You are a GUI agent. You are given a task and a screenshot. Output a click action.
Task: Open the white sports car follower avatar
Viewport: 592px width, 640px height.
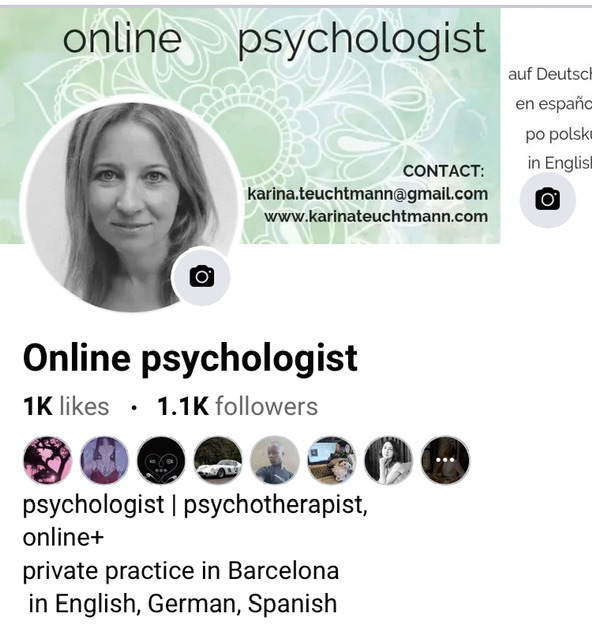218,460
